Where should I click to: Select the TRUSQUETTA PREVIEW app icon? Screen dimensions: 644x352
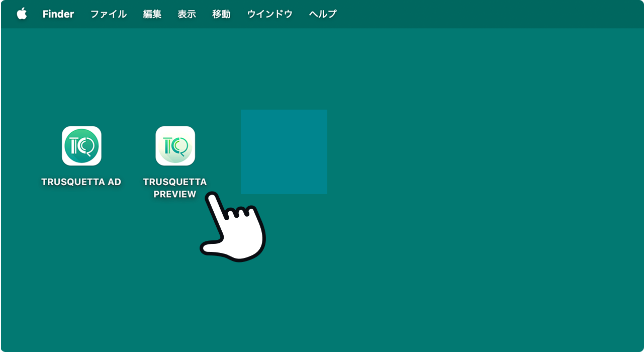175,146
